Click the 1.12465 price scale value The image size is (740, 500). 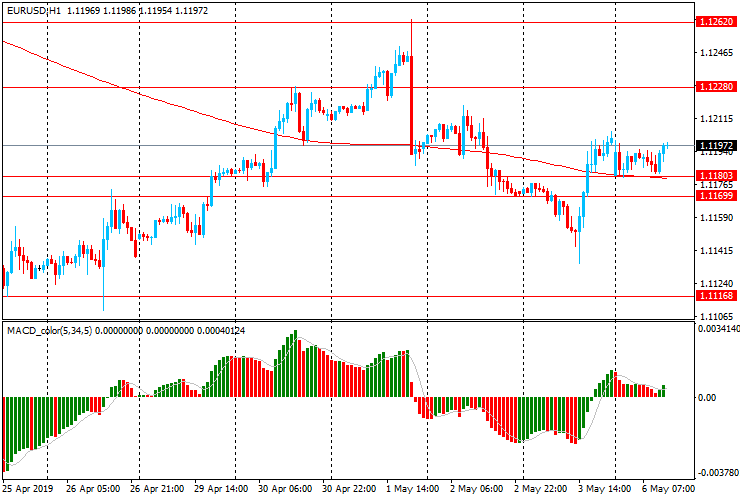(x=716, y=52)
